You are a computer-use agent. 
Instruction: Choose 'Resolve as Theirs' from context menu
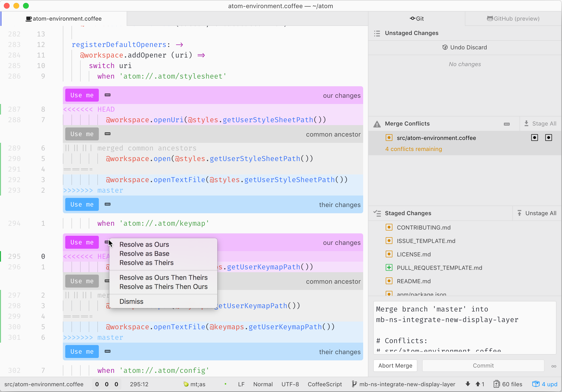pos(146,263)
